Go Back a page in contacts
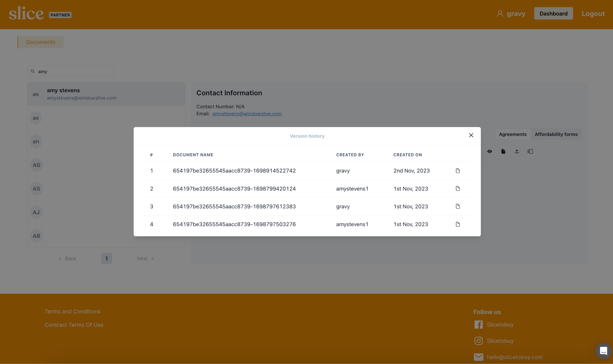 coord(67,258)
